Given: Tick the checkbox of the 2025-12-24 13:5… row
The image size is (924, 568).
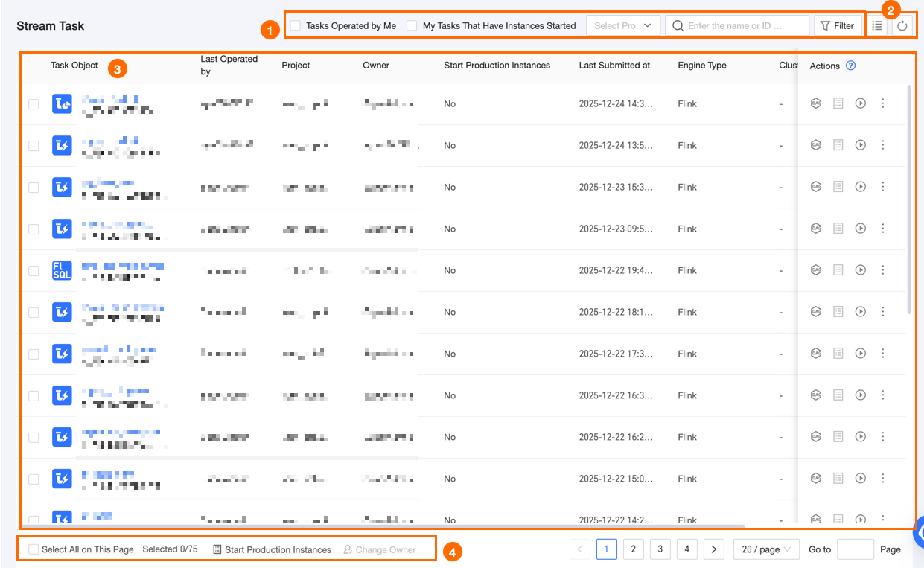Looking at the screenshot, I should point(34,146).
